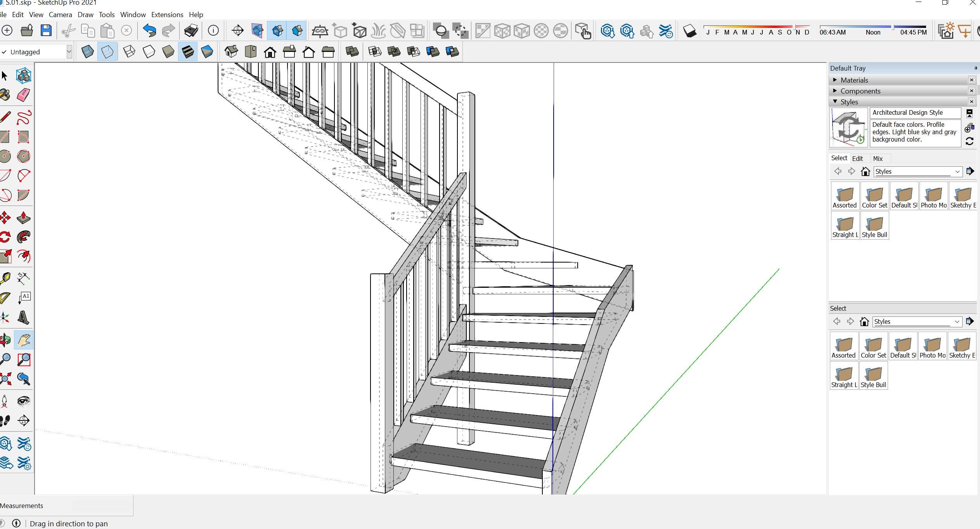Screen dimensions: 980x529
Task: Select the Zoom Extents tool
Action: 5,379
